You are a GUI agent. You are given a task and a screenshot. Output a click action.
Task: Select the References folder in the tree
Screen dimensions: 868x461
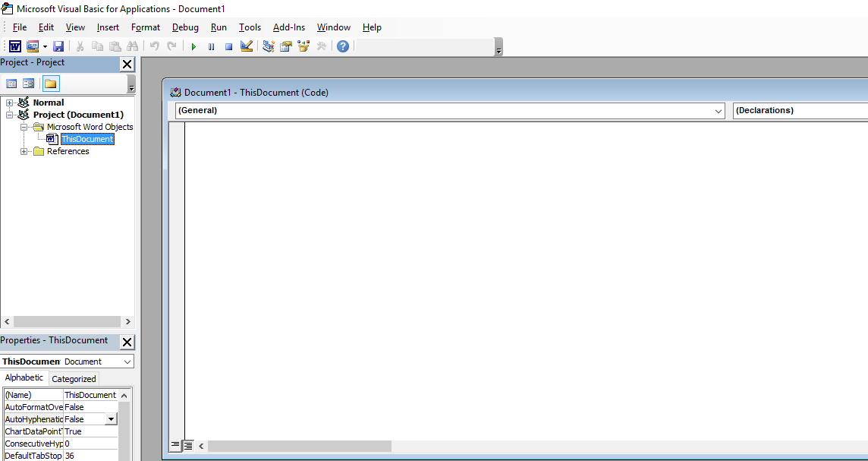(x=68, y=151)
